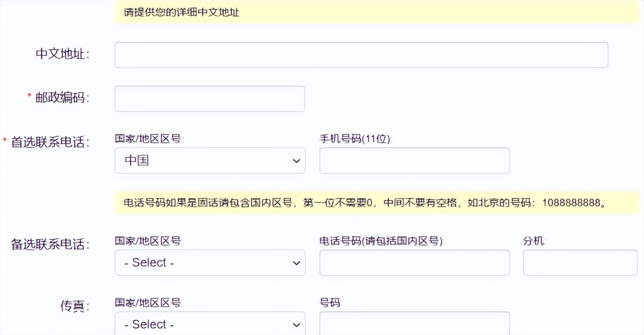Focus the fax 号码 number field
The height and width of the screenshot is (335, 644).
(414, 324)
